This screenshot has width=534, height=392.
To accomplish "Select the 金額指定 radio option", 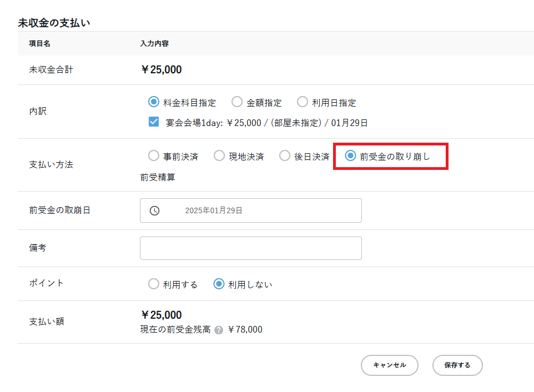I will coord(237,102).
